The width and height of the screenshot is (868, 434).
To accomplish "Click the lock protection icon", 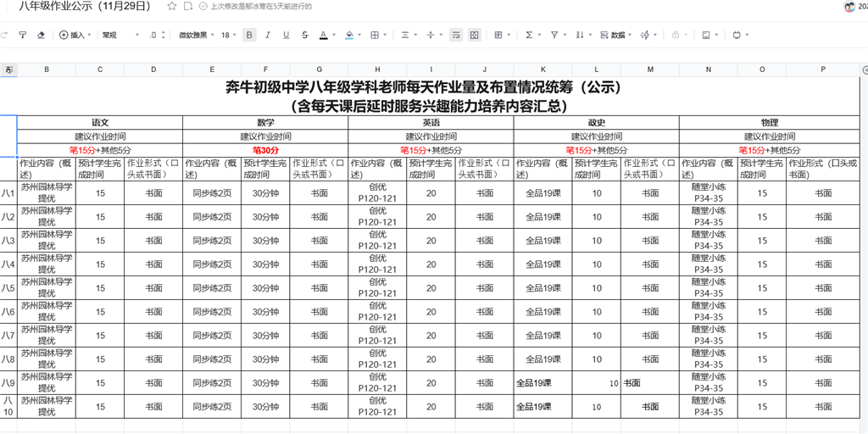I will (x=676, y=35).
